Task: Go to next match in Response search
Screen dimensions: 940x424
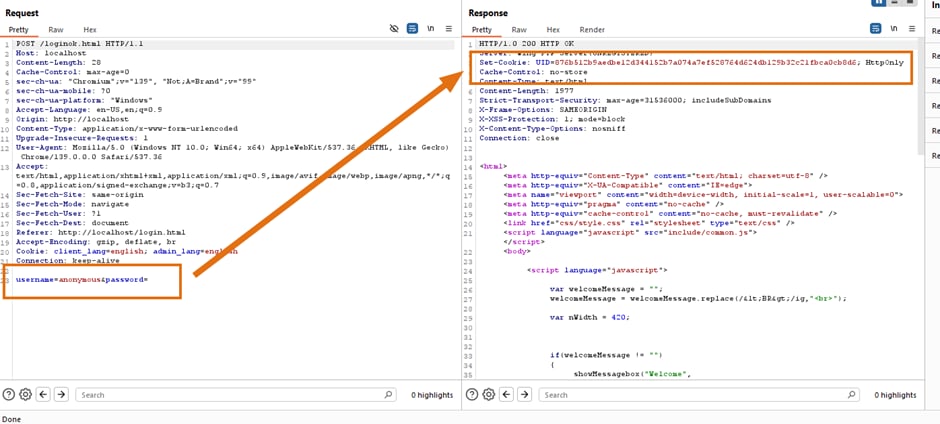Action: coord(524,395)
